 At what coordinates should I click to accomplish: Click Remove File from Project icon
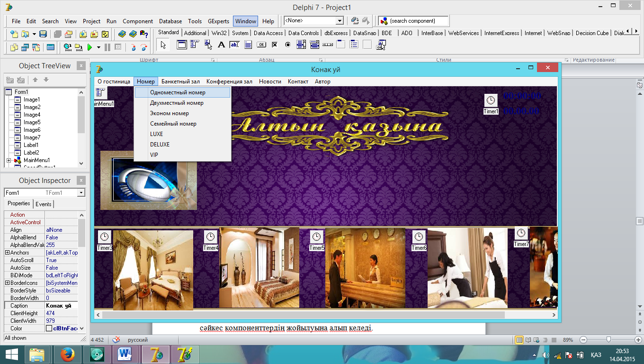(x=94, y=34)
